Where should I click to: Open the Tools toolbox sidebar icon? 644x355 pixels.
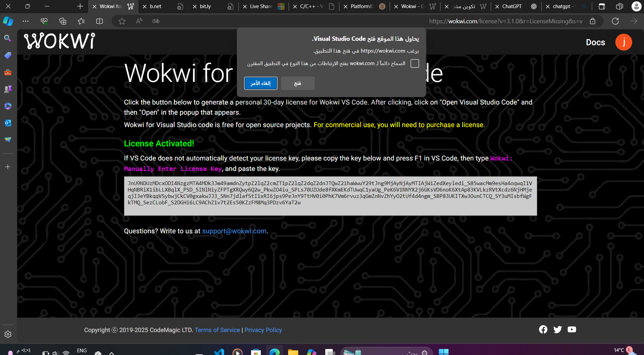tap(8, 72)
